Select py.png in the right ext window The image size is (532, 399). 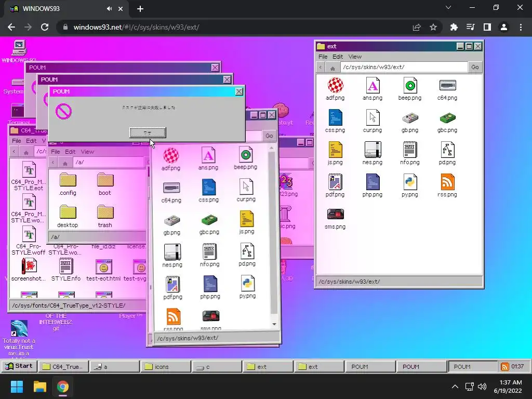pyautogui.click(x=410, y=185)
